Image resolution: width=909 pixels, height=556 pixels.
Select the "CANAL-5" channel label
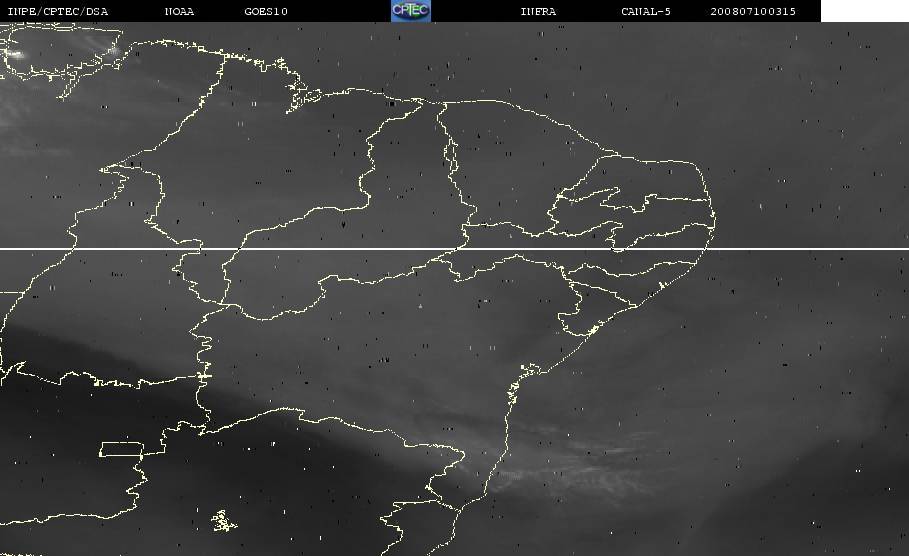tap(646, 11)
